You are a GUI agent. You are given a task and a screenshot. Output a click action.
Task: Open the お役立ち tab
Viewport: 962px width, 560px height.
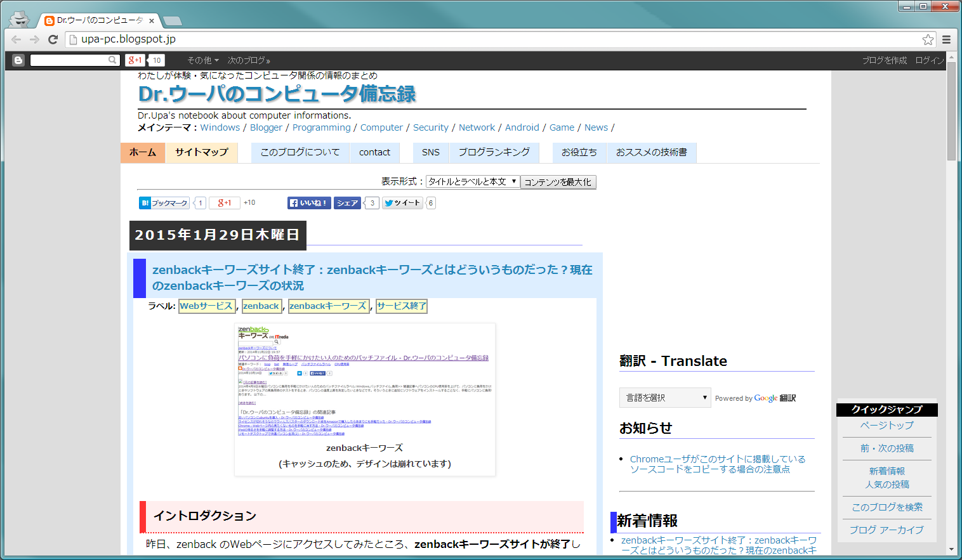pyautogui.click(x=579, y=152)
